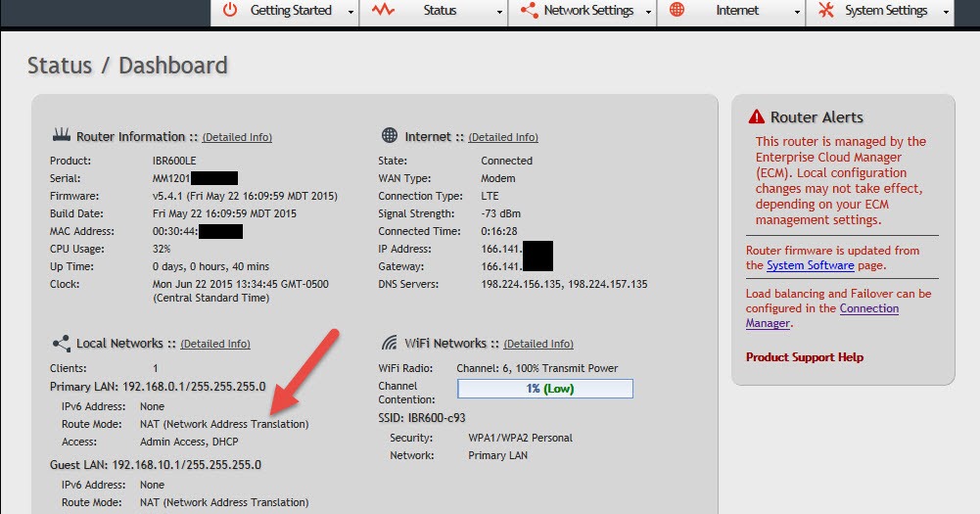Click the pulse icon beside Status
The image size is (980, 514).
coord(383,10)
